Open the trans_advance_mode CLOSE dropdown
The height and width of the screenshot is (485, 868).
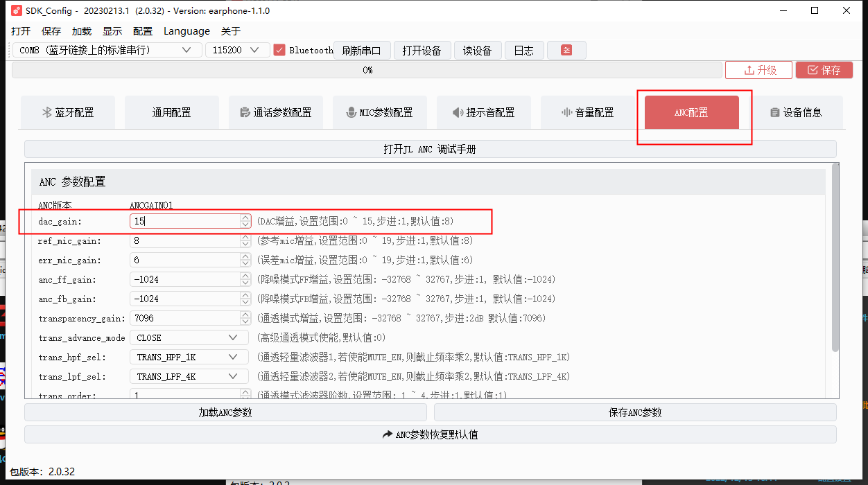189,337
